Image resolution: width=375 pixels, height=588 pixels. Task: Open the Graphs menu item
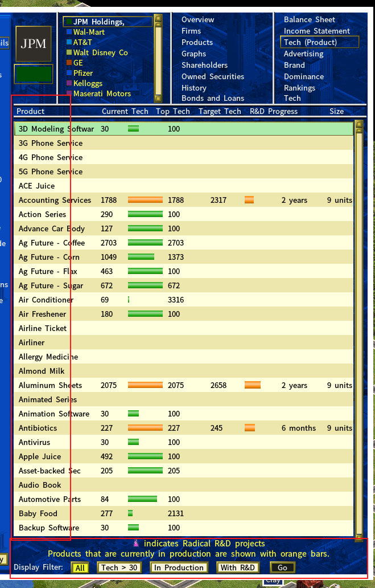193,54
